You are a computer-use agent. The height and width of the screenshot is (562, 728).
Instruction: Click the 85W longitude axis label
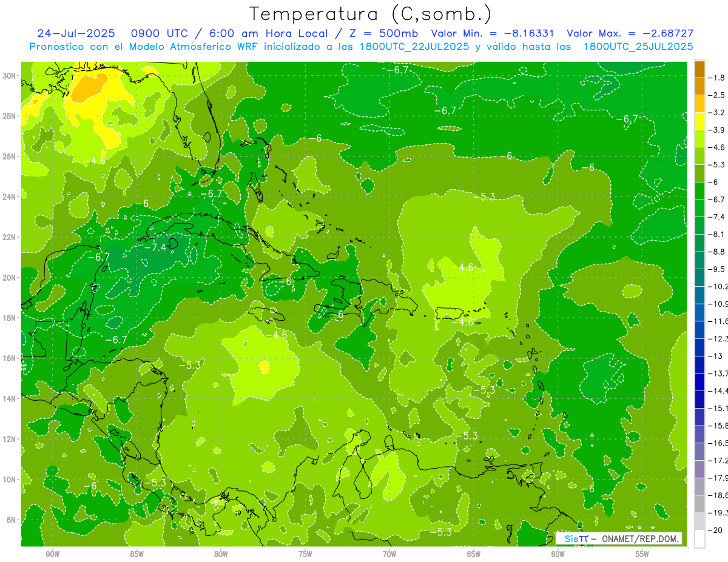(x=136, y=554)
